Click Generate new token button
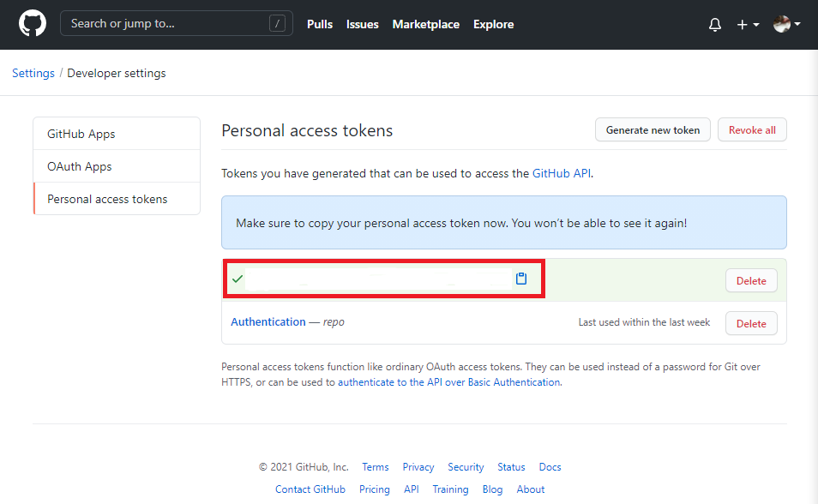Image resolution: width=818 pixels, height=504 pixels. coord(653,130)
